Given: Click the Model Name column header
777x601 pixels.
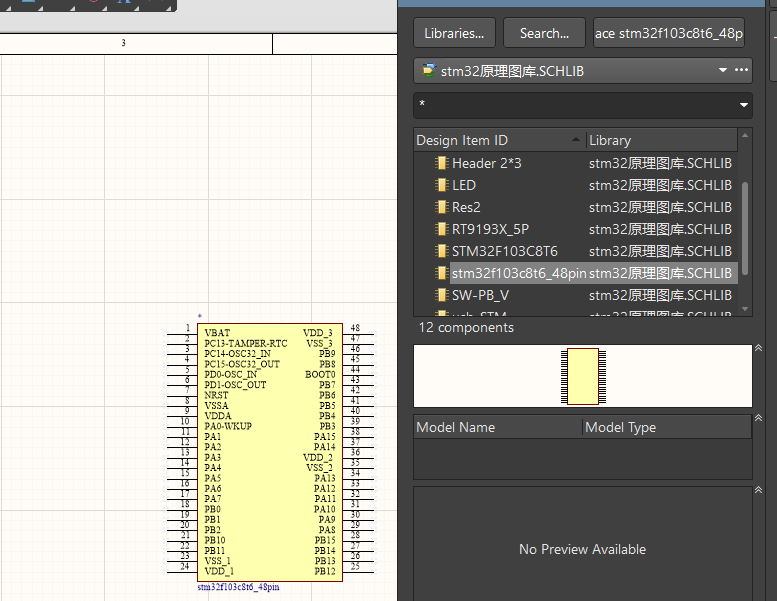Looking at the screenshot, I should [x=498, y=427].
